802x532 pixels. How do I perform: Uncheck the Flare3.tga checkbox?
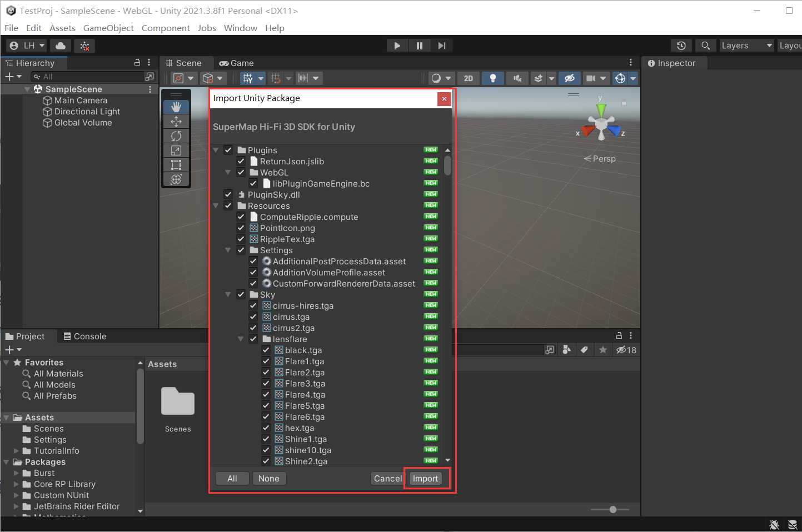(x=266, y=383)
